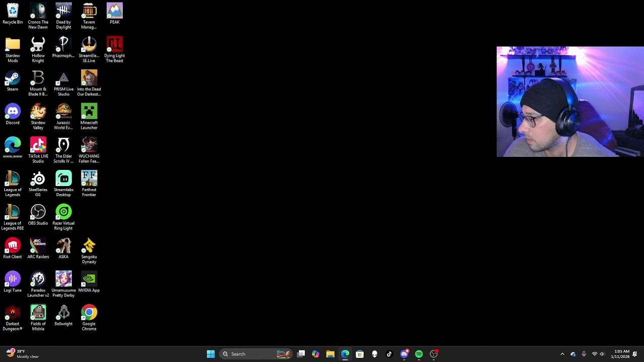The image size is (644, 362).
Task: Open the Wi-Fi network tray icon
Action: (x=594, y=354)
